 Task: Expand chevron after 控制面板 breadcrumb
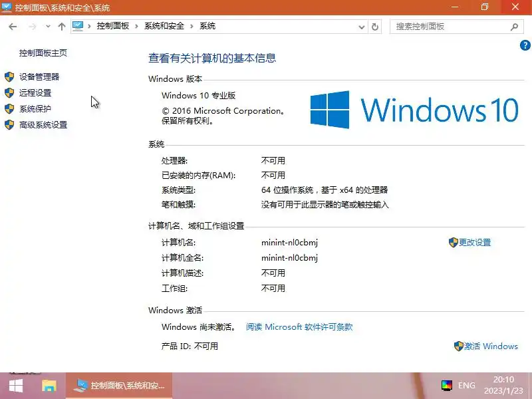(136, 26)
